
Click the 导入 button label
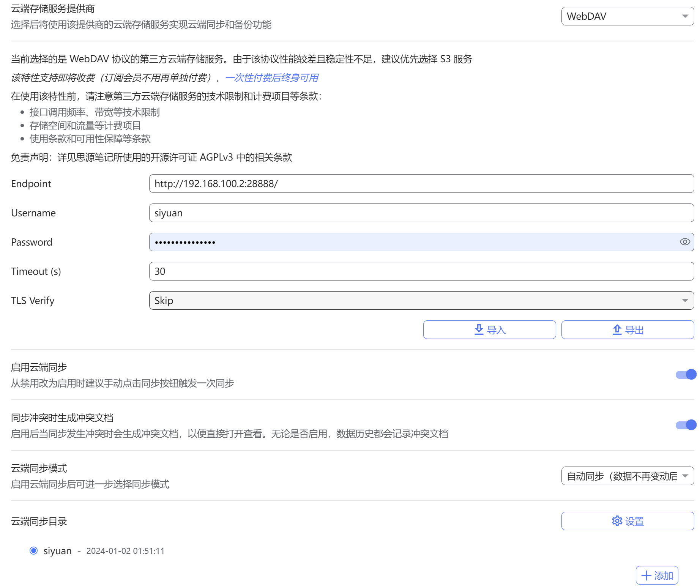(496, 330)
